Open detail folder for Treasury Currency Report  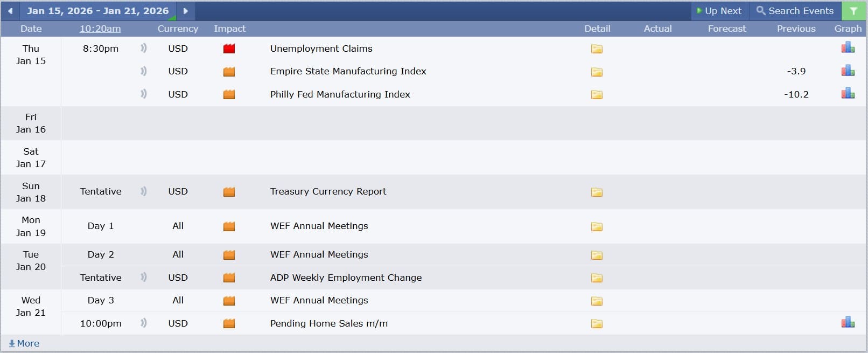click(x=597, y=192)
